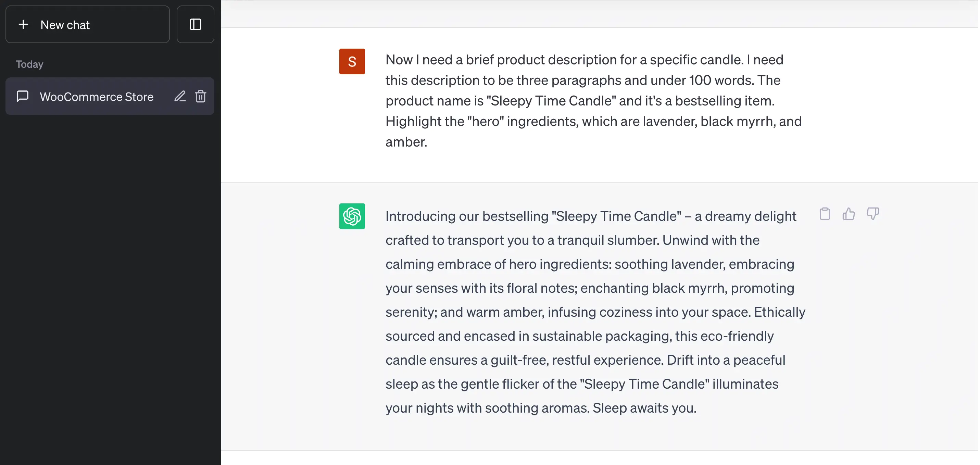The image size is (980, 465).
Task: Click the thumbs up icon on response
Action: click(848, 214)
